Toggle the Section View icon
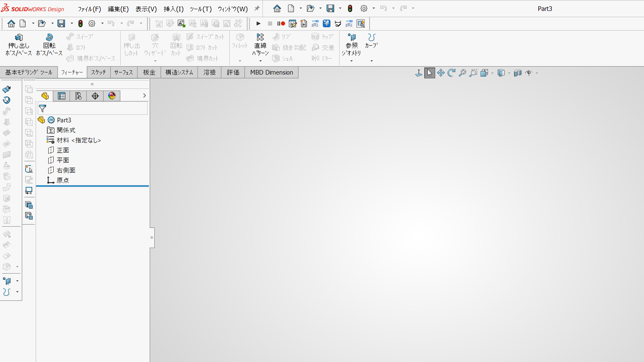 click(518, 73)
